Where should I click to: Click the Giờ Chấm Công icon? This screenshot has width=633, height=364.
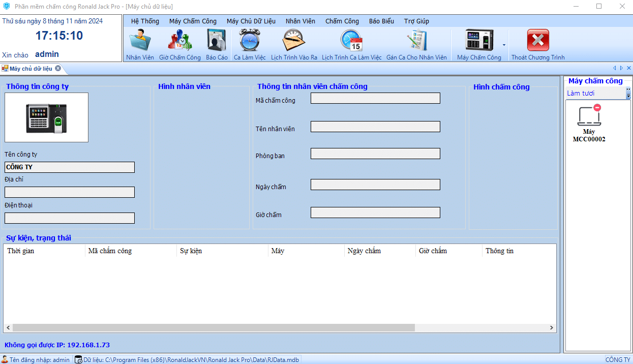(179, 45)
